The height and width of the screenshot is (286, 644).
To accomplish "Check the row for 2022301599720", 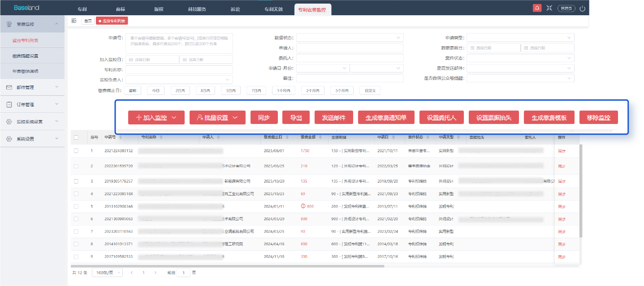I will coord(76,166).
